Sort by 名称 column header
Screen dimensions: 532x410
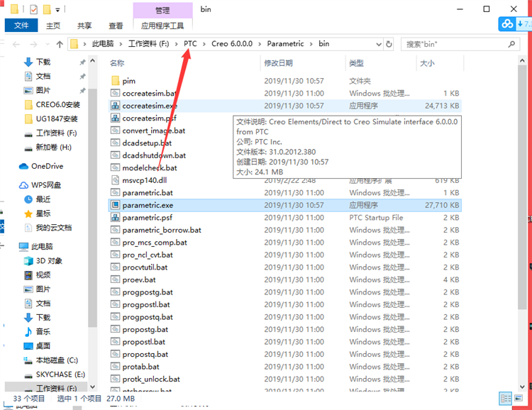pos(117,63)
